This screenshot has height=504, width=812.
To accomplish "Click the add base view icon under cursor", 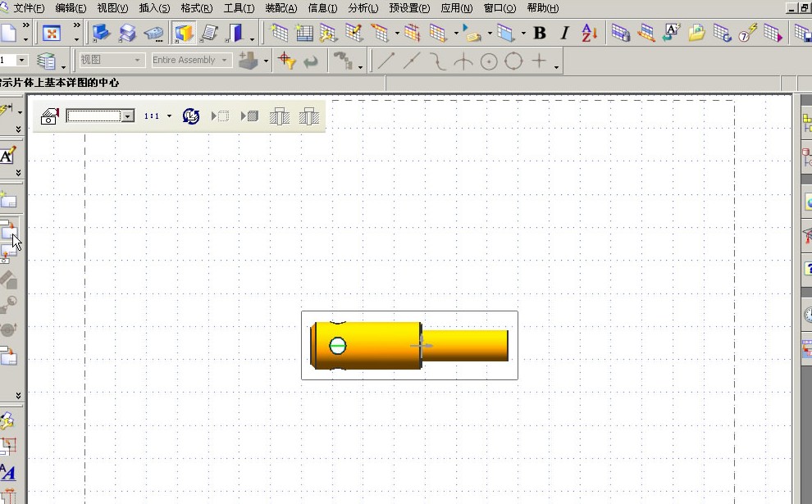I will 9,229.
